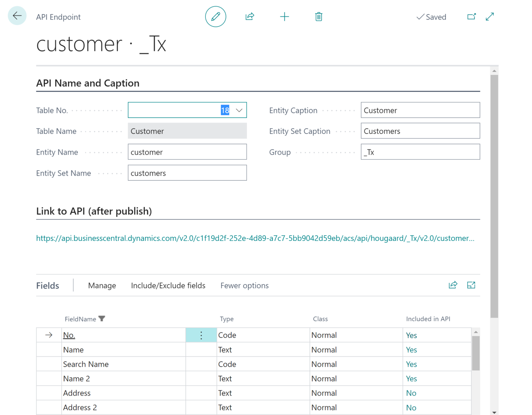Open the Business Central API link
This screenshot has width=532, height=415.
tap(255, 238)
